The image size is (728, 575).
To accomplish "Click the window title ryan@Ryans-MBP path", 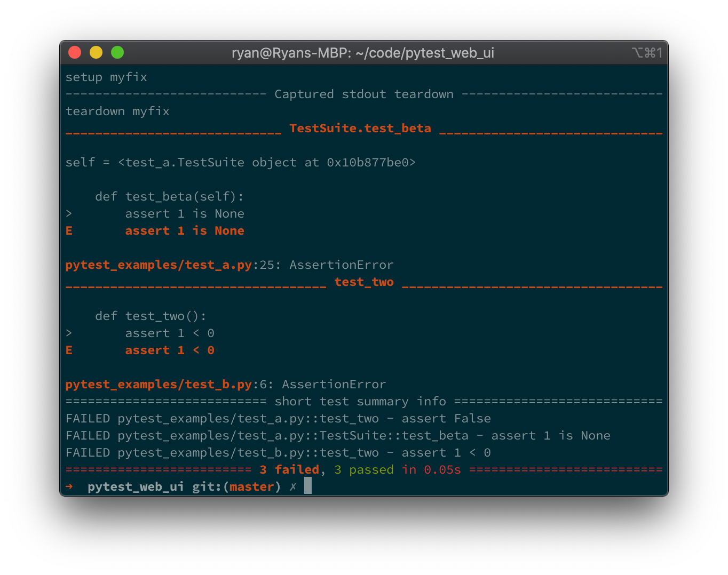I will pyautogui.click(x=363, y=53).
